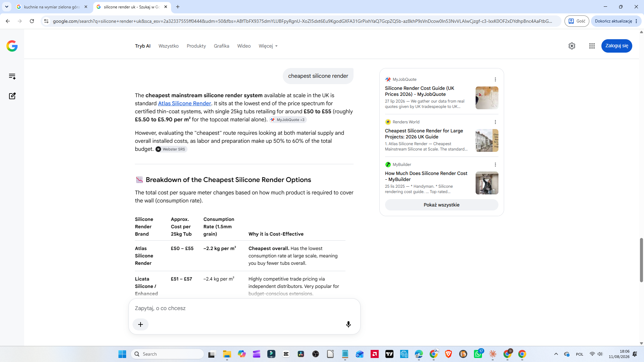Image resolution: width=644 pixels, height=362 pixels.
Task: Click the Webster SRS source chip
Action: pos(171,149)
